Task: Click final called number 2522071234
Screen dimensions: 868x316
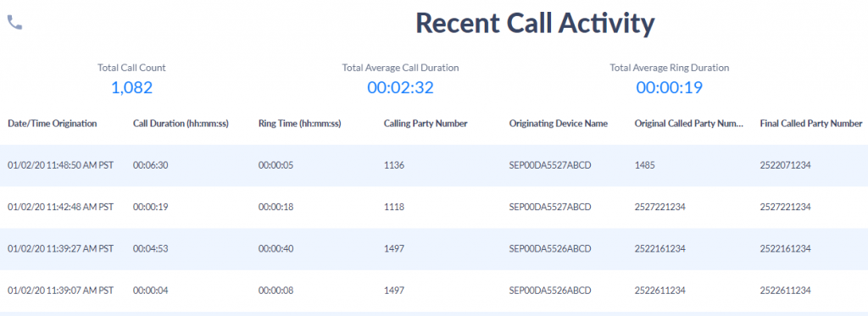Action: 786,165
